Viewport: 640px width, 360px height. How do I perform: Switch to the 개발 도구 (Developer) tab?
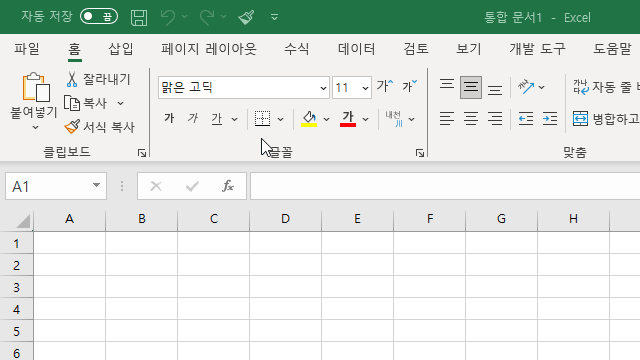coord(537,49)
